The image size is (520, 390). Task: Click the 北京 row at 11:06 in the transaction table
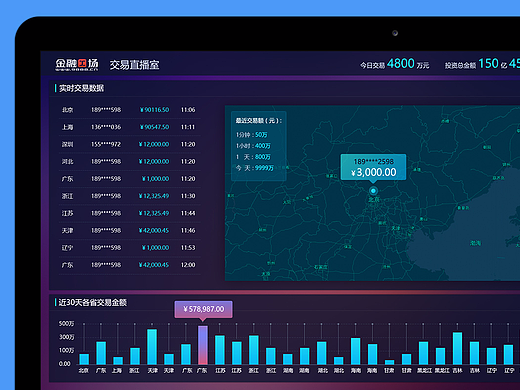click(x=129, y=110)
